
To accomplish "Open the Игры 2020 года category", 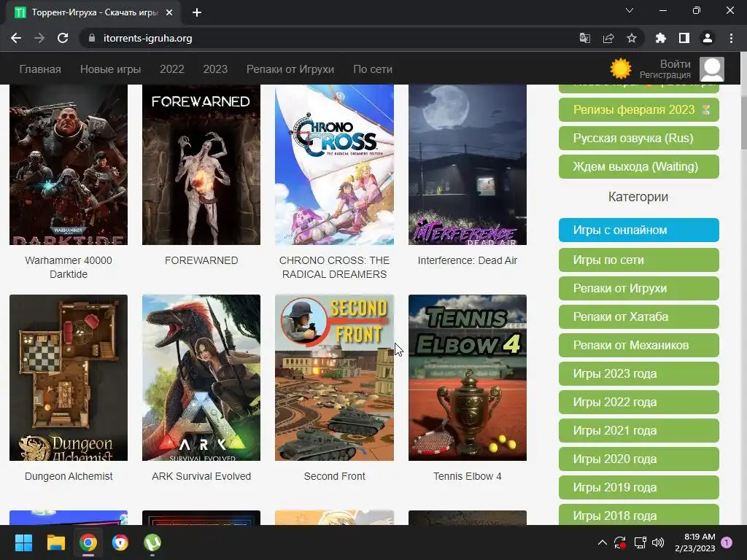I will [639, 459].
